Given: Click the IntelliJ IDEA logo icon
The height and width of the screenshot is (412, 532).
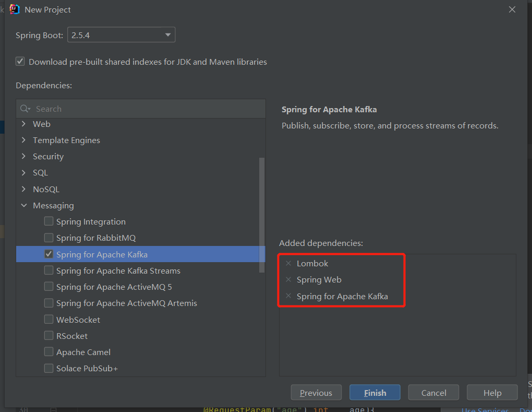Looking at the screenshot, I should (15, 9).
